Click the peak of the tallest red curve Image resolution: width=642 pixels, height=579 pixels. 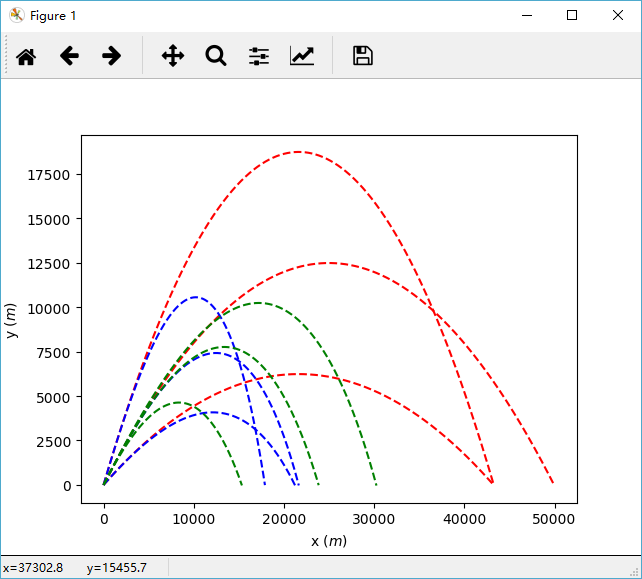(x=298, y=152)
